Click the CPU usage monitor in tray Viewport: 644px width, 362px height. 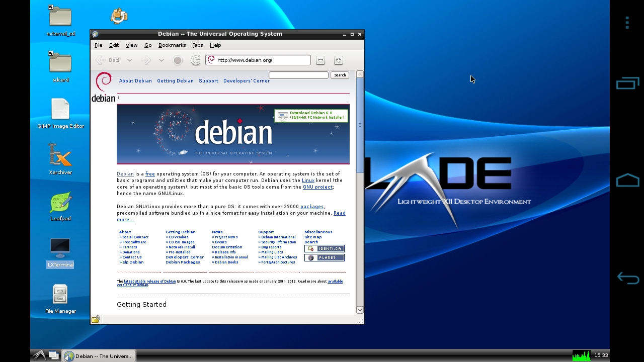pyautogui.click(x=582, y=356)
